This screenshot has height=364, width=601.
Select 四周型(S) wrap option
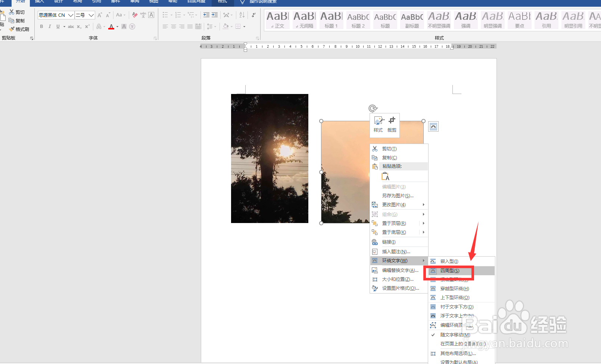[461, 271]
